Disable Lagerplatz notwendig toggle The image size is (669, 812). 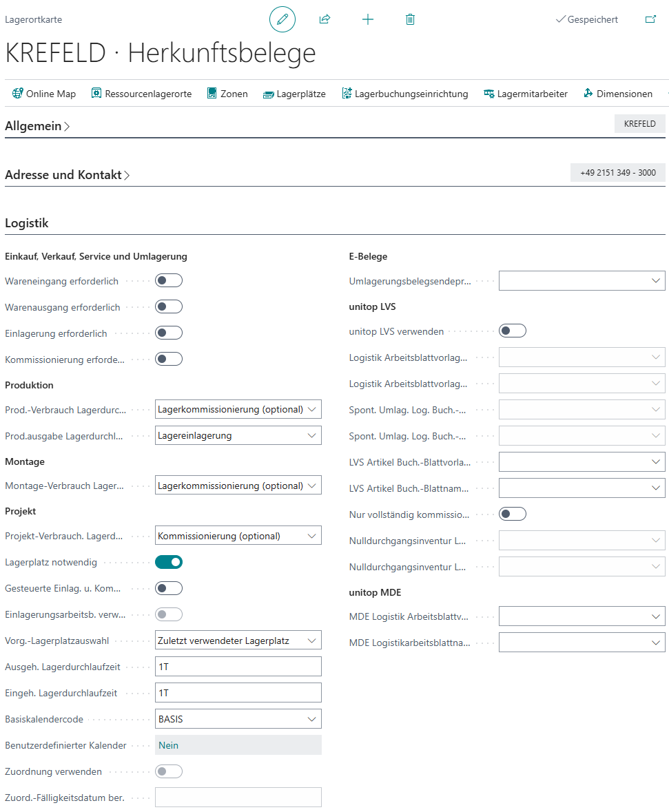[169, 562]
